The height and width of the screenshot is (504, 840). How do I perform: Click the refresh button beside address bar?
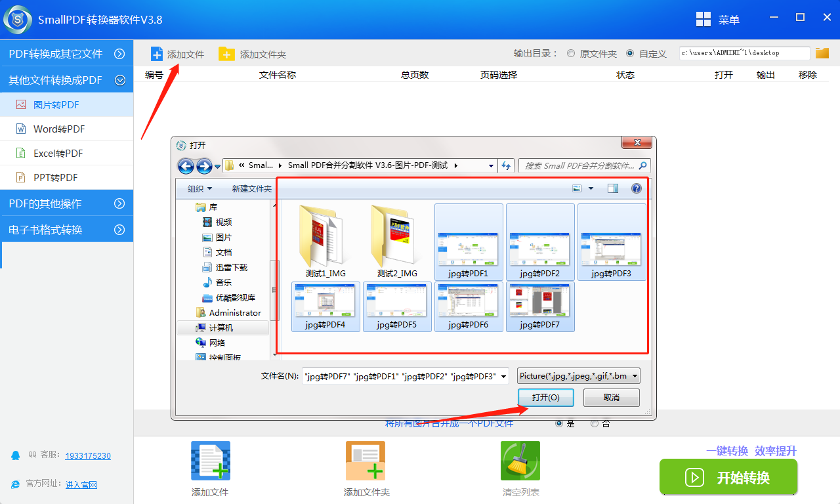tap(506, 166)
